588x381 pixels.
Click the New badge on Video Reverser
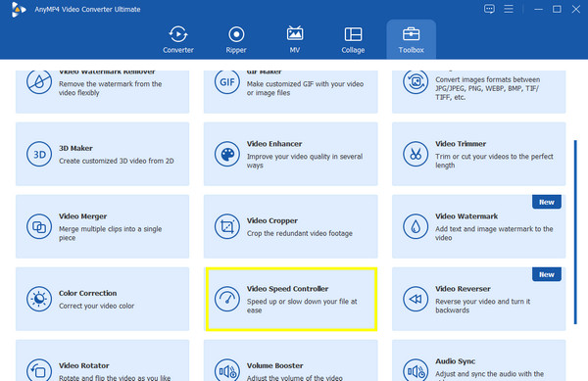pos(547,274)
